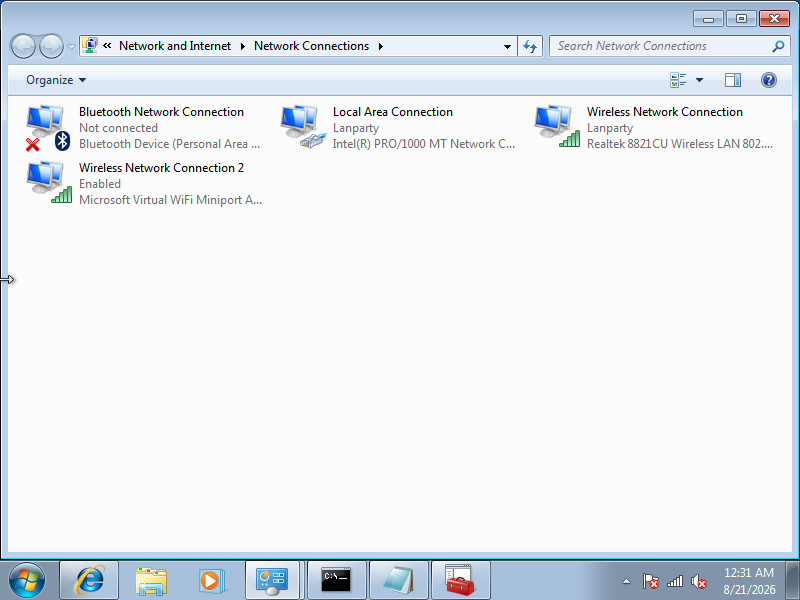
Task: Open the Help button
Action: 769,80
